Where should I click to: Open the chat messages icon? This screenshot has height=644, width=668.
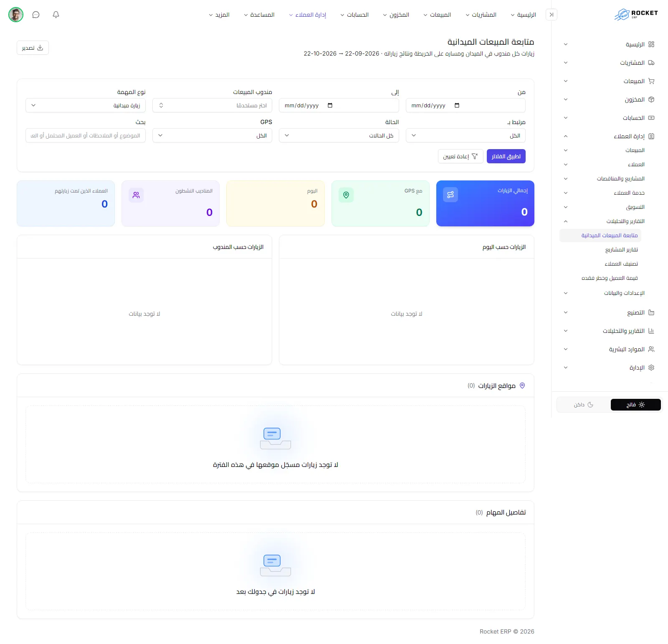click(36, 15)
